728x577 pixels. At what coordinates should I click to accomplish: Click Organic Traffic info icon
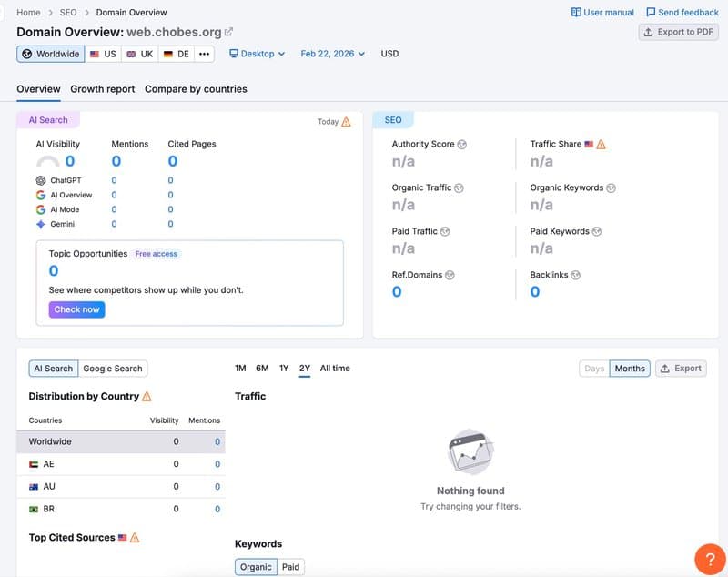(x=459, y=188)
